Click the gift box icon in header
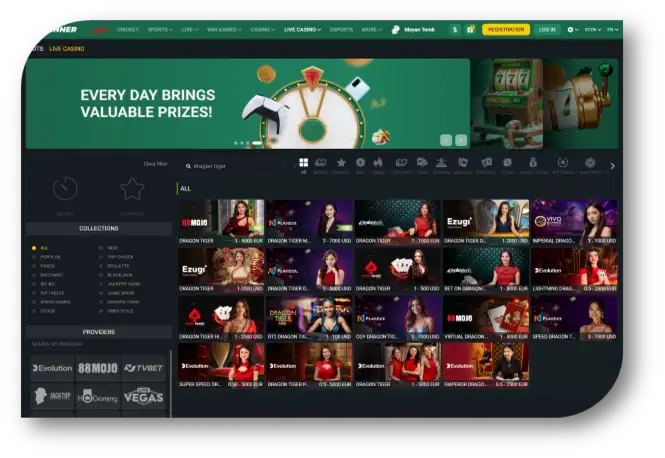Image resolution: width=665 pixels, height=458 pixels. point(470,30)
